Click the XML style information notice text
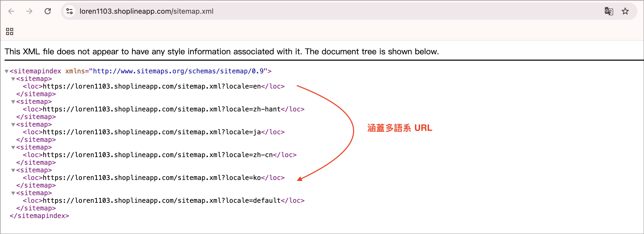 [222, 52]
